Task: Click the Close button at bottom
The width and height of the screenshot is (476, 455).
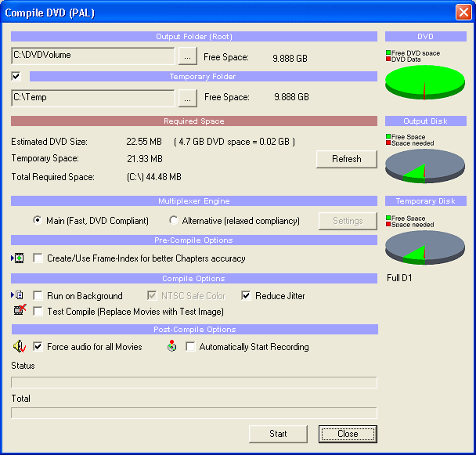Action: point(348,434)
